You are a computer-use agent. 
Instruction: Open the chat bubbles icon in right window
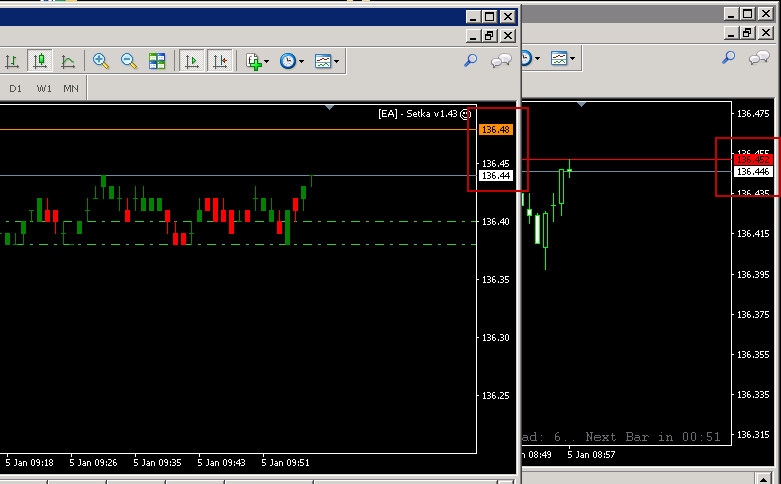tap(759, 58)
